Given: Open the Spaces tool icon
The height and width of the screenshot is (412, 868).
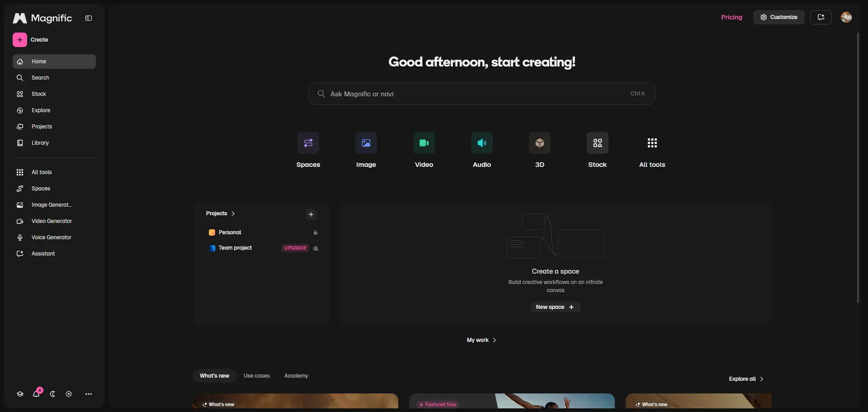Looking at the screenshot, I should pyautogui.click(x=308, y=143).
